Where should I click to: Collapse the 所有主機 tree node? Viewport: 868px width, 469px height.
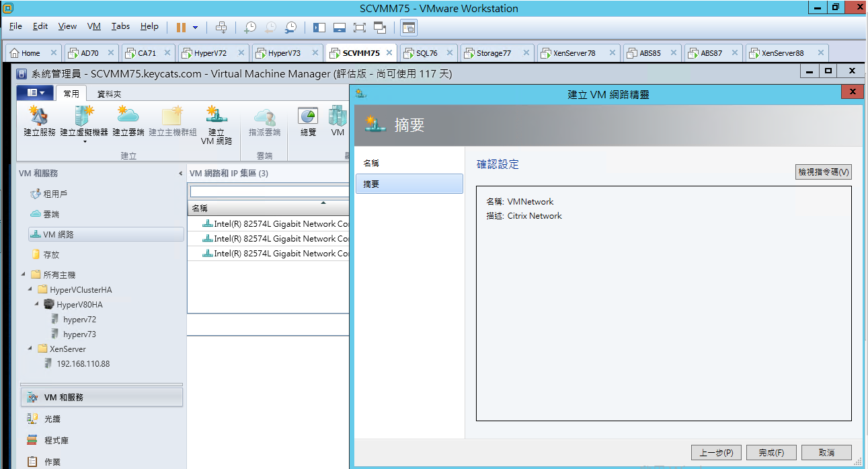(x=24, y=275)
